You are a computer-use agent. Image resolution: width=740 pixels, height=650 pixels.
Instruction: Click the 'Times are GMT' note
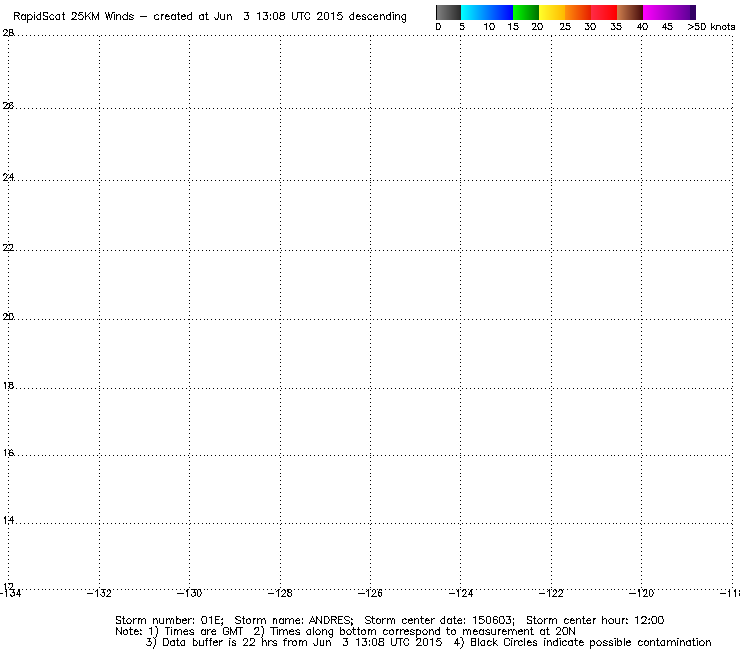pos(203,632)
